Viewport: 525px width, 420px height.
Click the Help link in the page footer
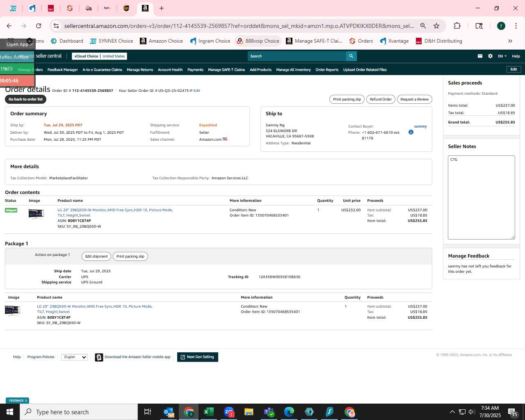tap(17, 357)
